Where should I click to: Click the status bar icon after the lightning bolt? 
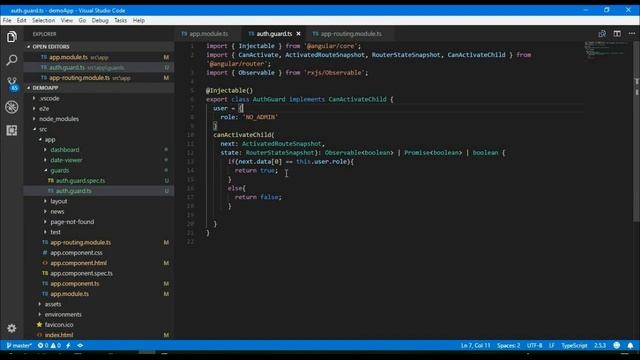click(x=80, y=345)
